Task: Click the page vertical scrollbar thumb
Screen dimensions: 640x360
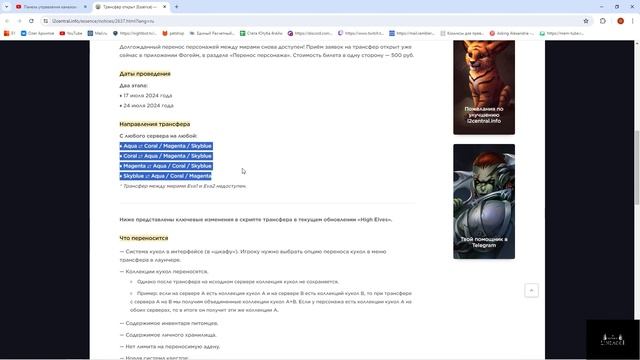Action: tap(637, 167)
